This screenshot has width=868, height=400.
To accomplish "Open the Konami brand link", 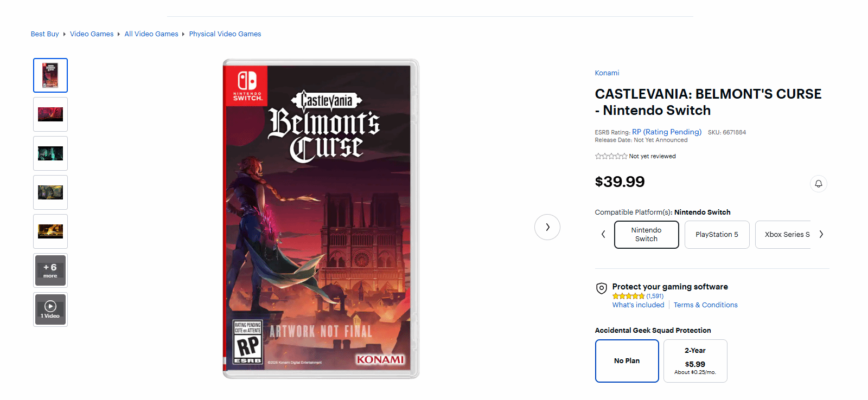I will (607, 73).
